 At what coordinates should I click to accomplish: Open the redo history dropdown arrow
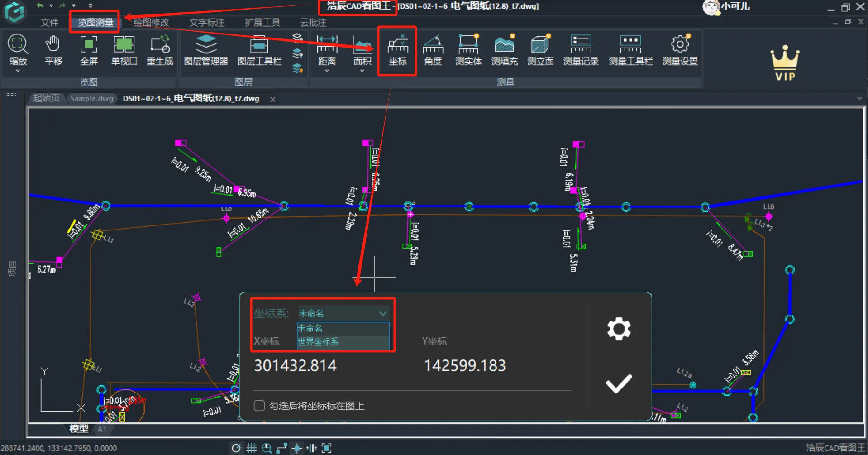tap(73, 6)
